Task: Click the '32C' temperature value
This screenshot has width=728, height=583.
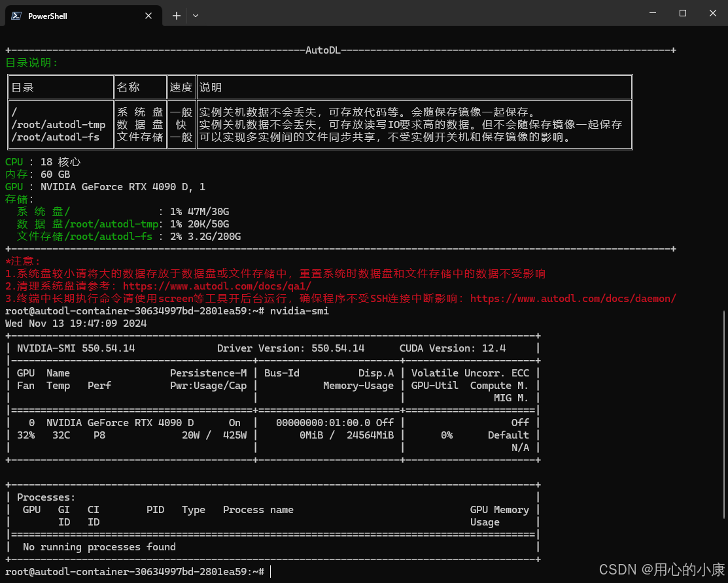Action: point(61,435)
